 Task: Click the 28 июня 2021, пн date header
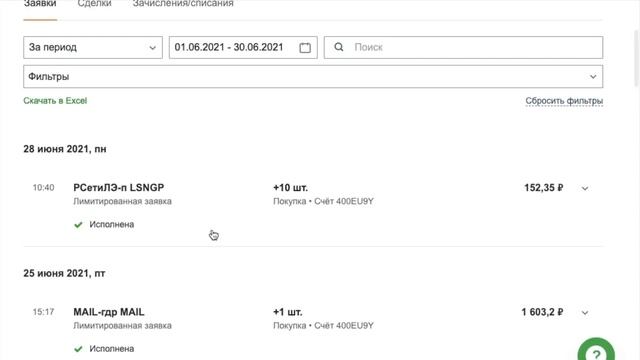[x=65, y=149]
